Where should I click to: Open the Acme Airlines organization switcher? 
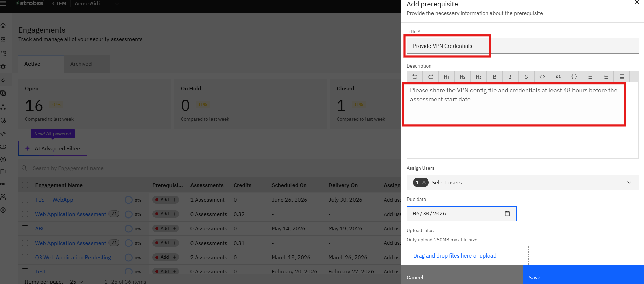pyautogui.click(x=96, y=4)
